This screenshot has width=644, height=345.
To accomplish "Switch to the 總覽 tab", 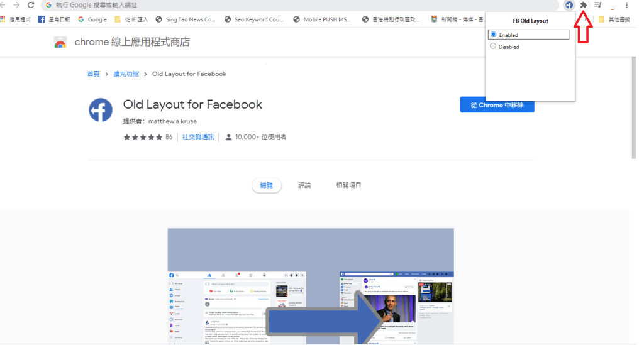I will point(267,185).
